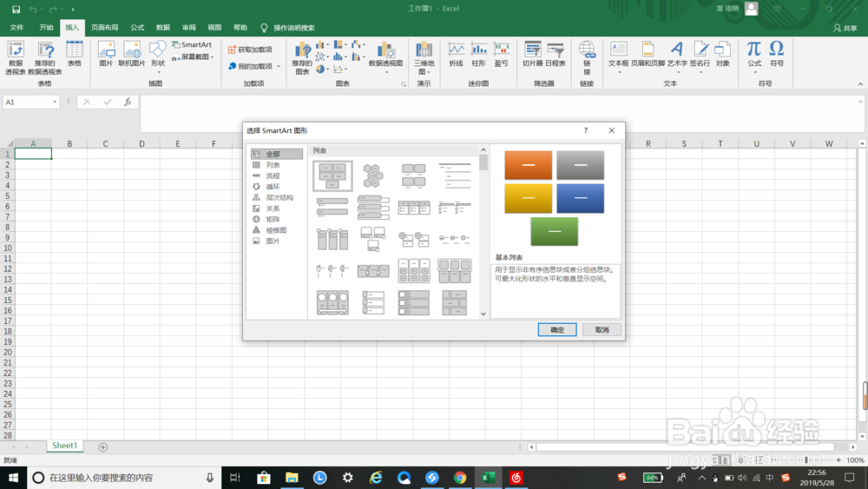Add a new sheet with plus button

click(x=103, y=447)
